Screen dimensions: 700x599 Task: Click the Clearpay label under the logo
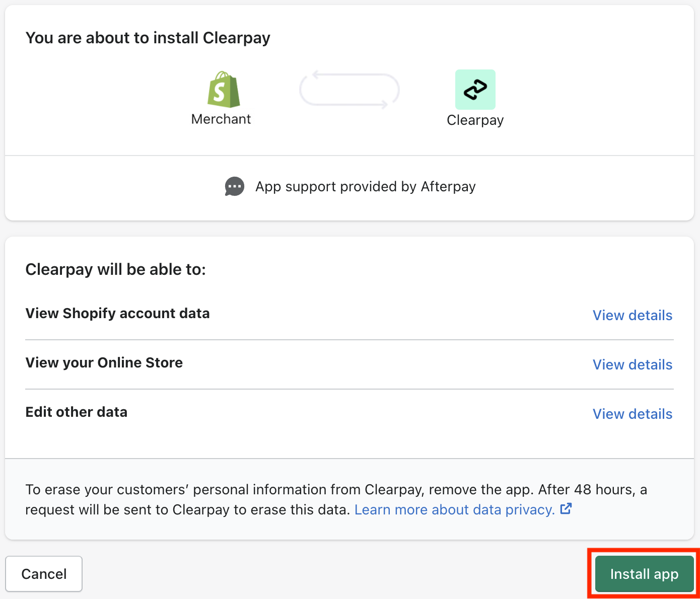[x=475, y=120]
